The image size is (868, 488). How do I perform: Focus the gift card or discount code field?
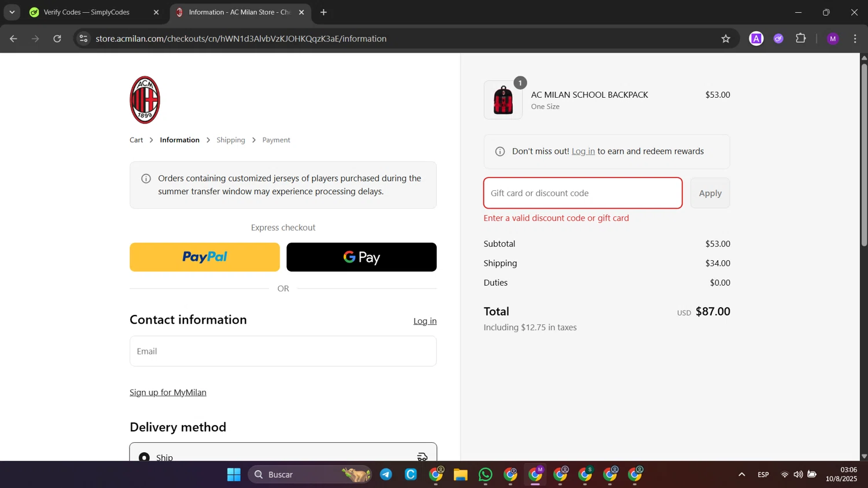583,193
